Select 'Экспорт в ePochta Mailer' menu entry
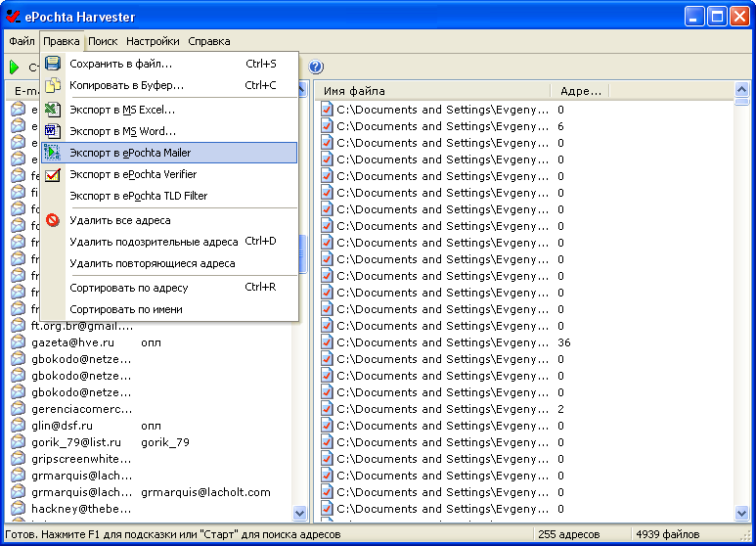756x546 pixels. [130, 153]
